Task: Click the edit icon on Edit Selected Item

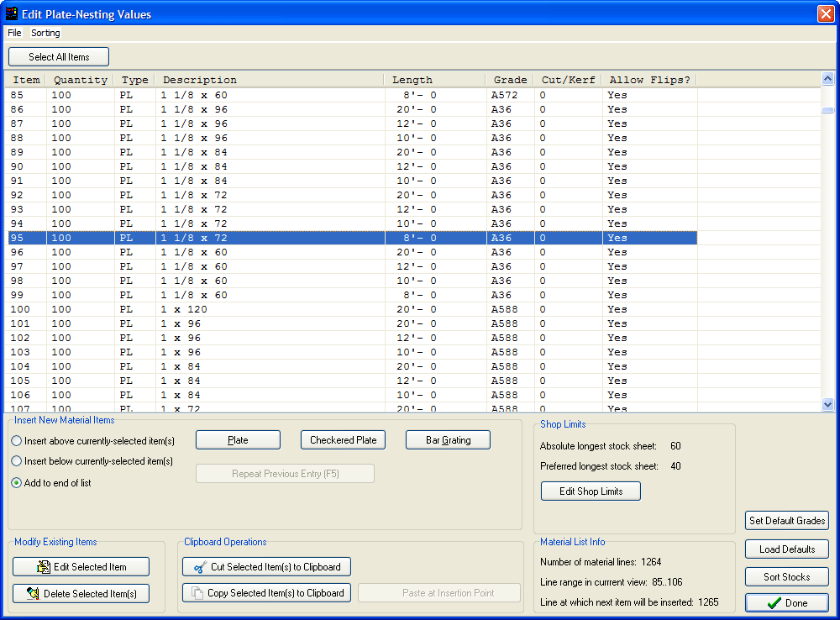Action: coord(44,566)
